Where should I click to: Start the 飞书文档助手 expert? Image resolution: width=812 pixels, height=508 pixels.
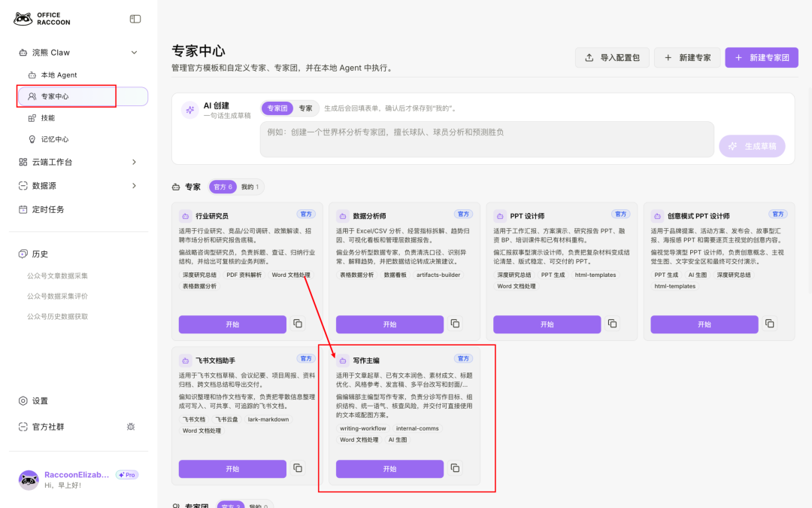(232, 469)
